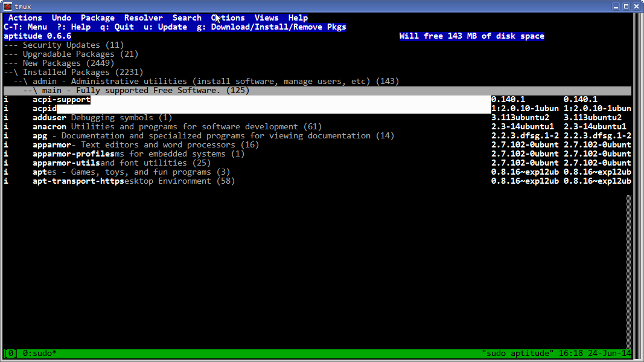This screenshot has height=362, width=644.
Task: Open the Options menu
Action: click(228, 18)
